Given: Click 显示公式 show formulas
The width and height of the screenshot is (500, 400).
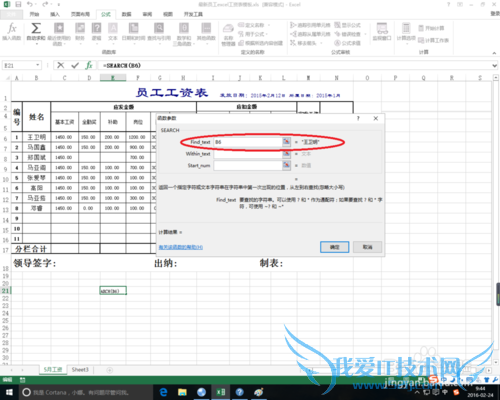Looking at the screenshot, I should click(347, 25).
